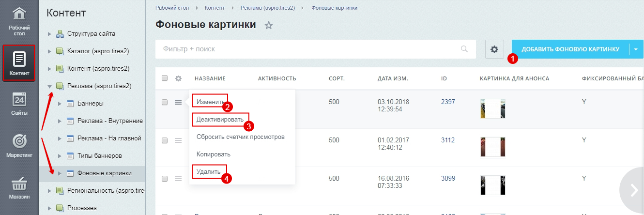
Task: Expand Реклама - На главной tree node
Action: (59, 138)
